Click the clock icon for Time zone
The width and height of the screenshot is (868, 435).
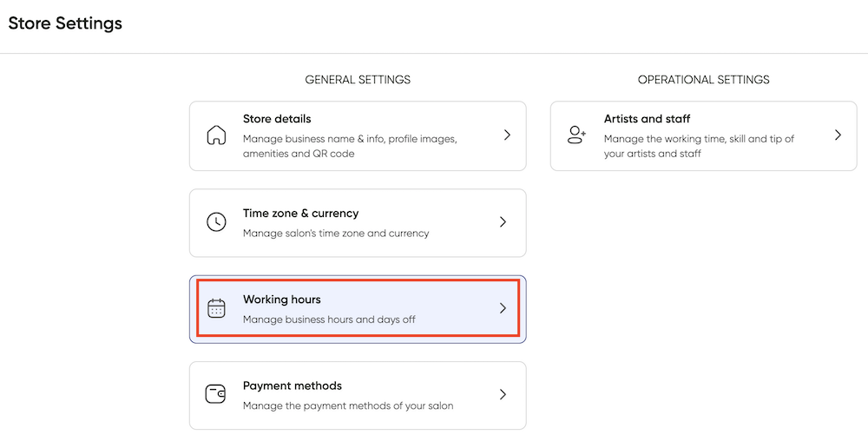pyautogui.click(x=216, y=222)
